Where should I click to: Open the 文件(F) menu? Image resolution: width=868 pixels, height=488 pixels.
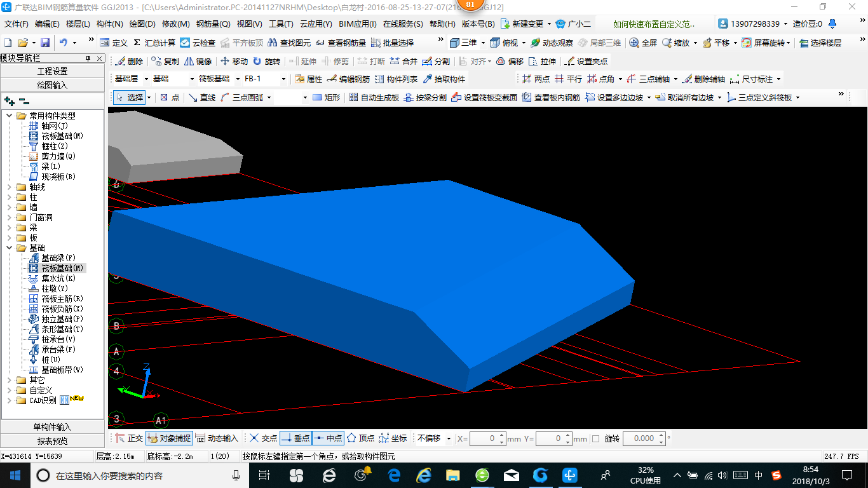(x=17, y=24)
